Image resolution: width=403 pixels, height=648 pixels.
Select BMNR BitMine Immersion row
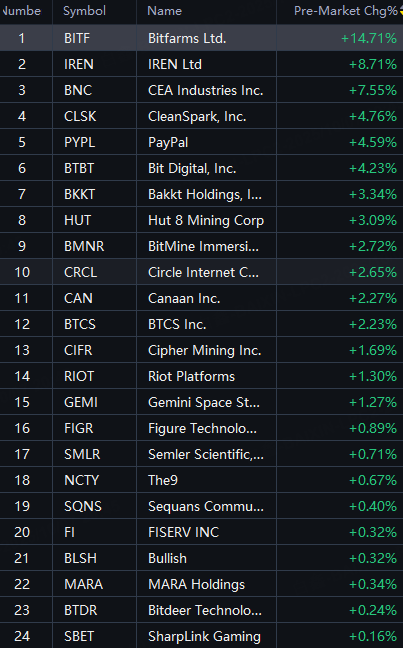tap(201, 246)
